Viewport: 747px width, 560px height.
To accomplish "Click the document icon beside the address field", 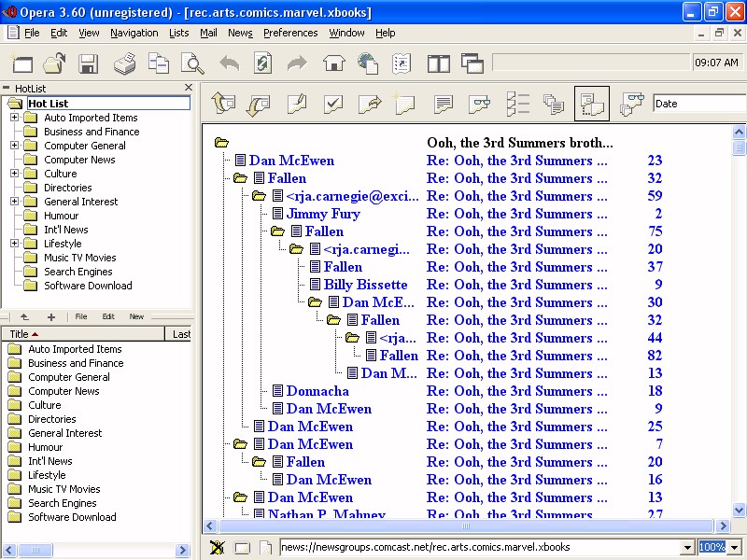I will point(266,548).
